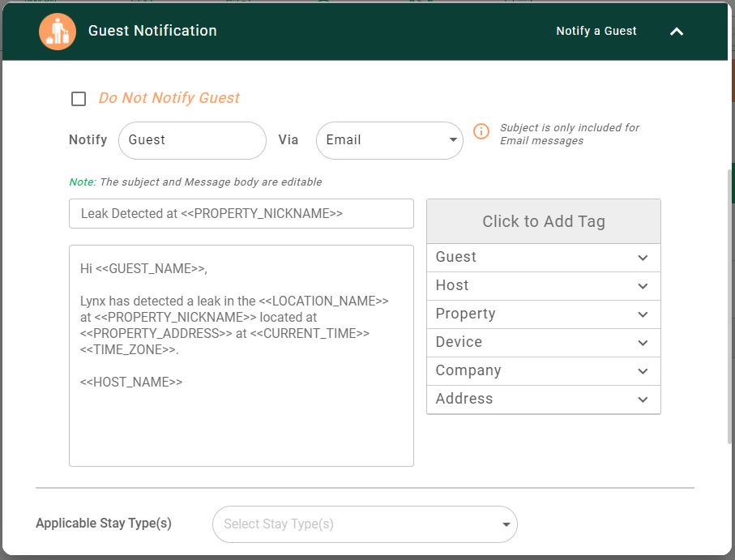The height and width of the screenshot is (560, 735).
Task: Expand the Device tag section
Action: click(544, 343)
